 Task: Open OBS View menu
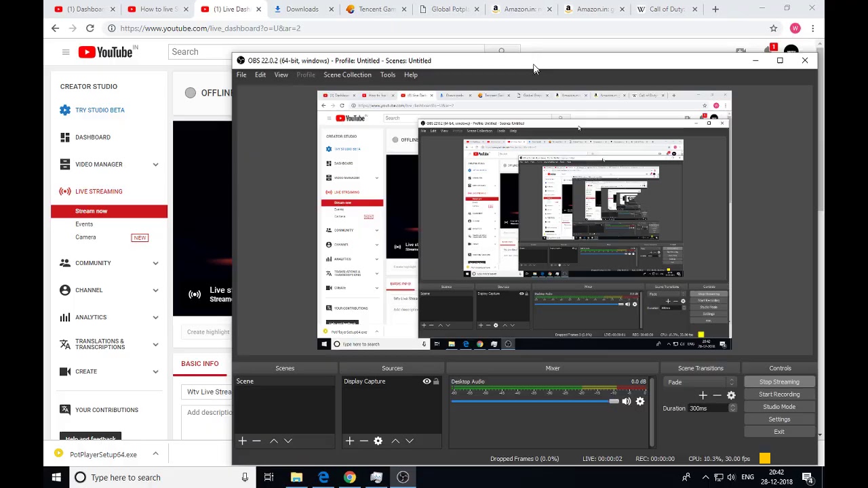click(x=281, y=75)
